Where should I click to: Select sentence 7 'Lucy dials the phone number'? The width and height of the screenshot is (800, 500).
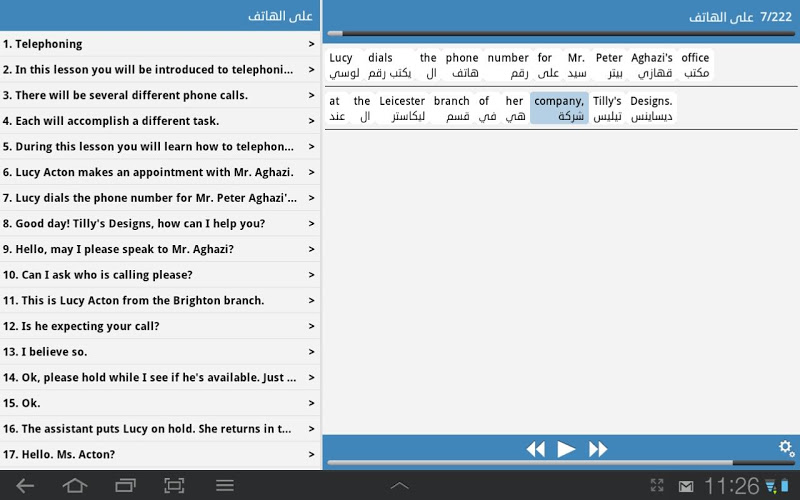pos(160,198)
